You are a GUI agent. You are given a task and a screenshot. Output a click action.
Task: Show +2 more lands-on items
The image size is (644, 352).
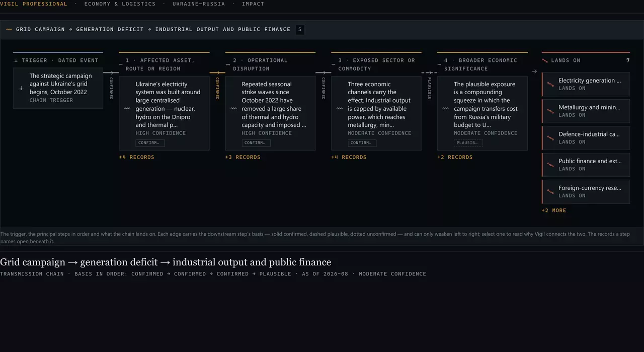(x=554, y=210)
